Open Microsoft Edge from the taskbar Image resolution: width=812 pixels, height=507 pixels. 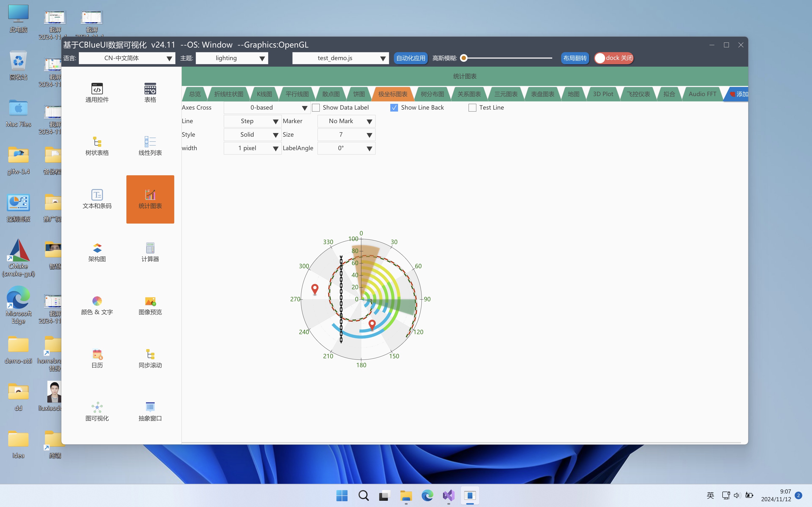point(427,495)
